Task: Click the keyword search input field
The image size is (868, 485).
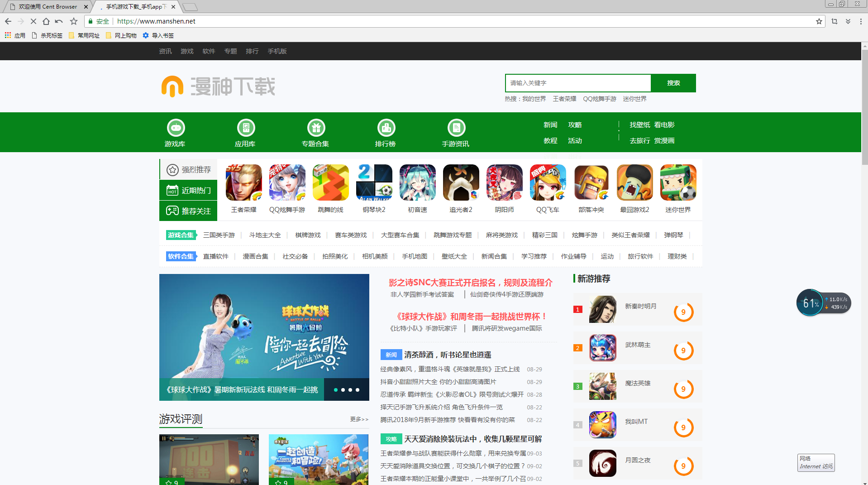Action: tap(578, 83)
